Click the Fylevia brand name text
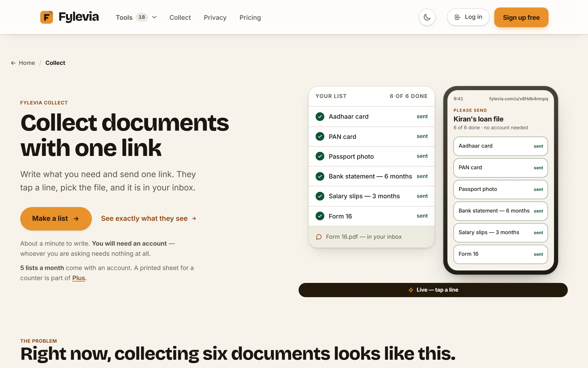This screenshot has width=588, height=368. (x=79, y=17)
